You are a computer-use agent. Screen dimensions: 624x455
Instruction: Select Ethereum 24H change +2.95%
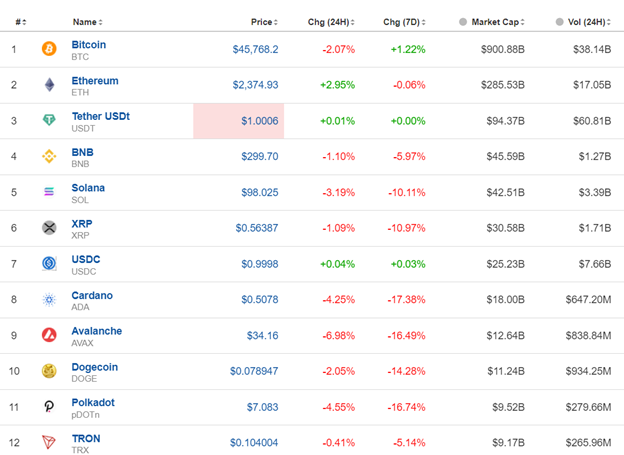tap(337, 85)
